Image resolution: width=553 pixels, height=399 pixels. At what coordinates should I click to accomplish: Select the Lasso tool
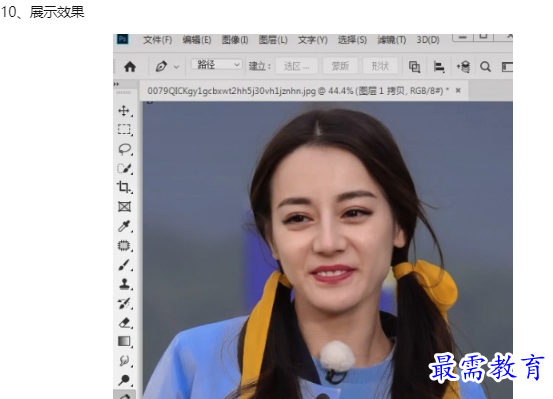(124, 149)
